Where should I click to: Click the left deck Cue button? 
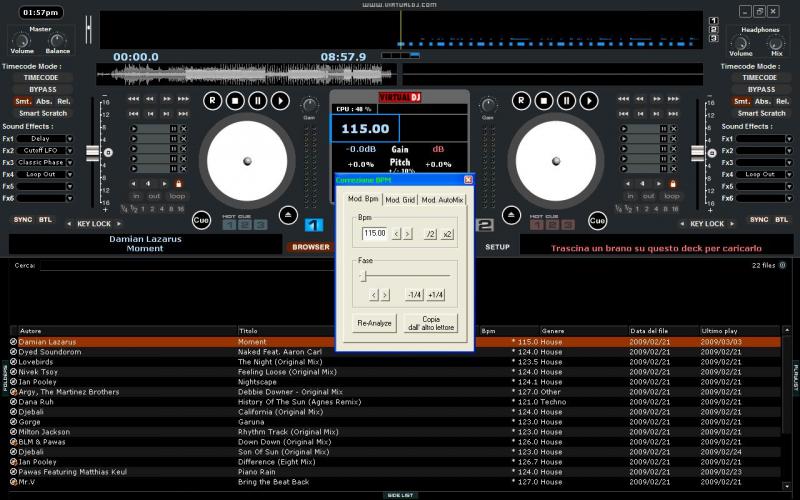(201, 220)
